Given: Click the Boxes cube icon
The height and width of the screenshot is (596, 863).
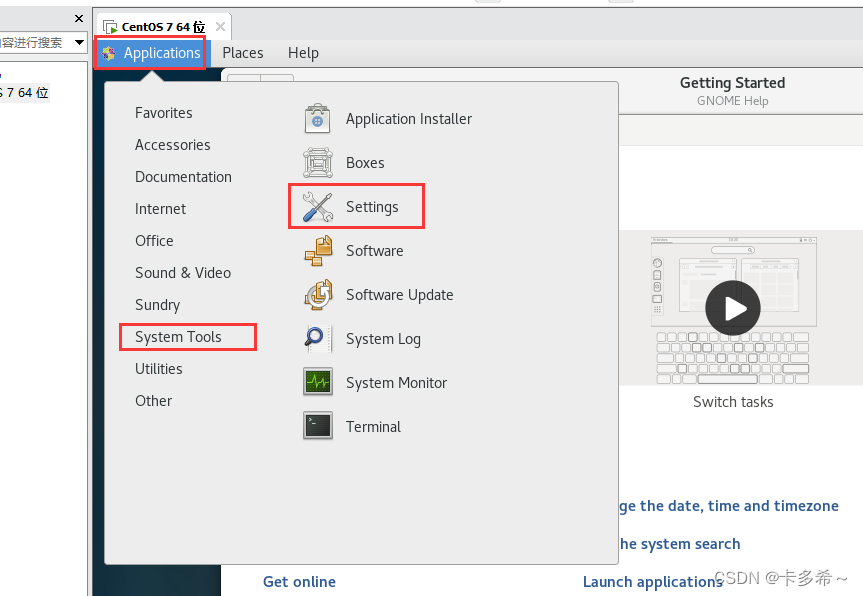Looking at the screenshot, I should [x=318, y=162].
